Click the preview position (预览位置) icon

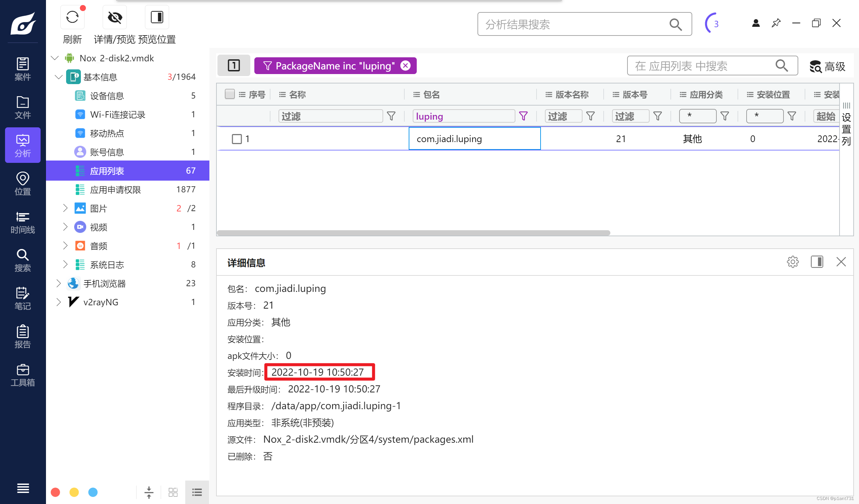tap(157, 18)
